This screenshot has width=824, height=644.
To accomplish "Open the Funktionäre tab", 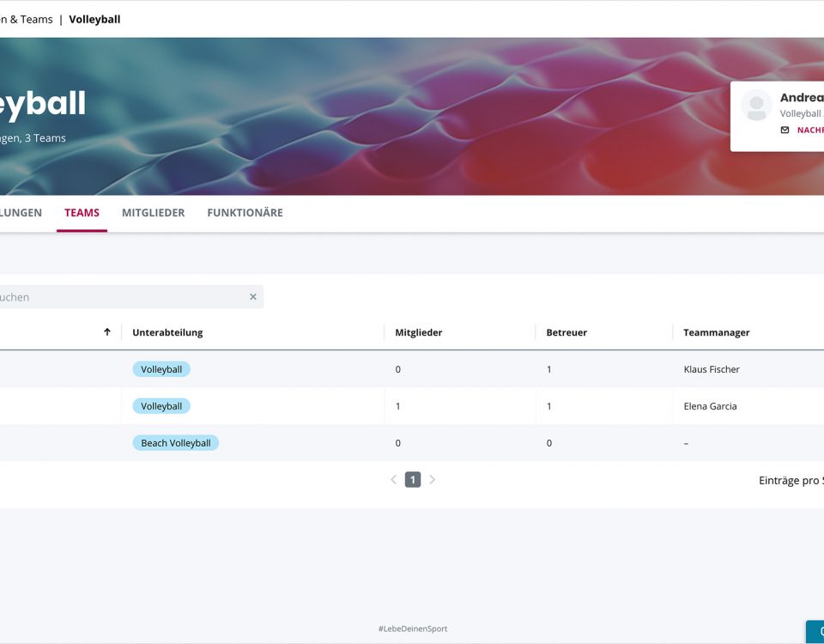I will (245, 213).
